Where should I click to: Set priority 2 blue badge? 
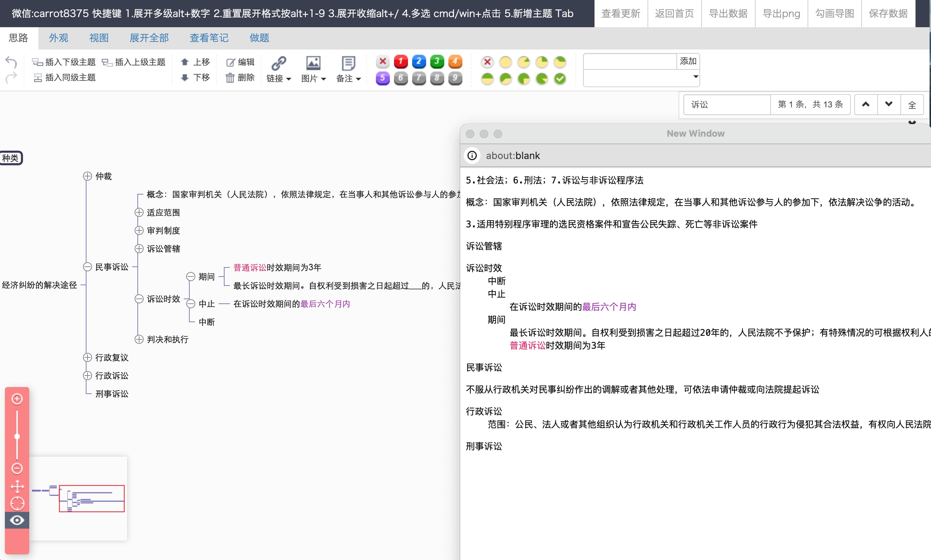tap(419, 61)
